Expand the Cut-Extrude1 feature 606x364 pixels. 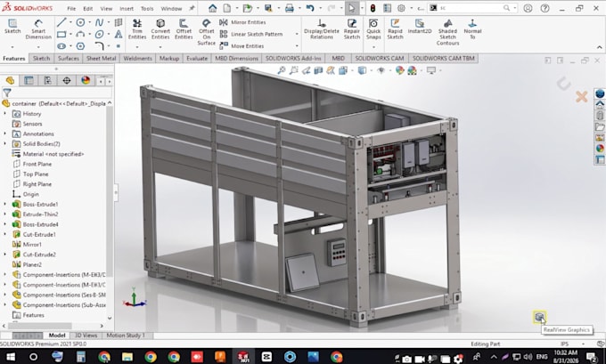(x=4, y=234)
